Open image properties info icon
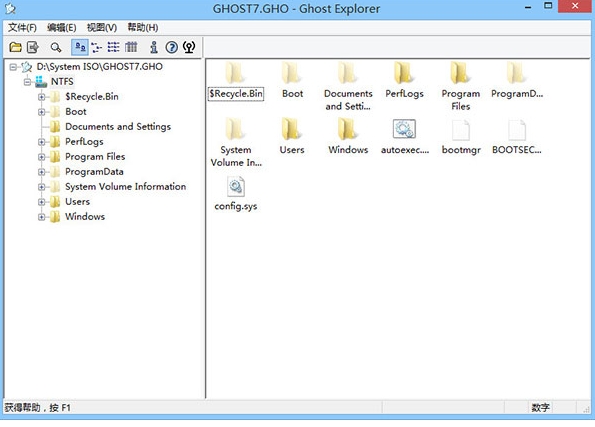The height and width of the screenshot is (427, 595). coord(154,47)
